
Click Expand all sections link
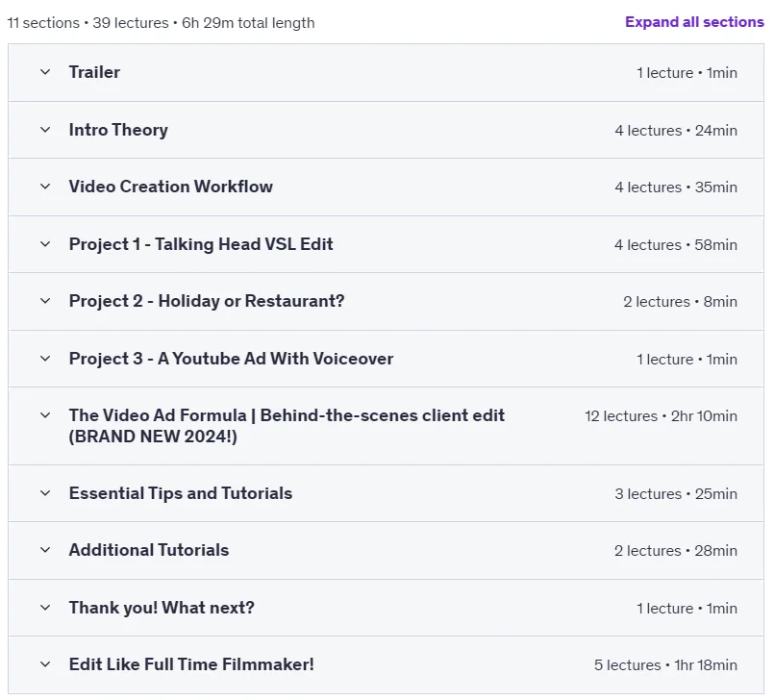pos(694,22)
